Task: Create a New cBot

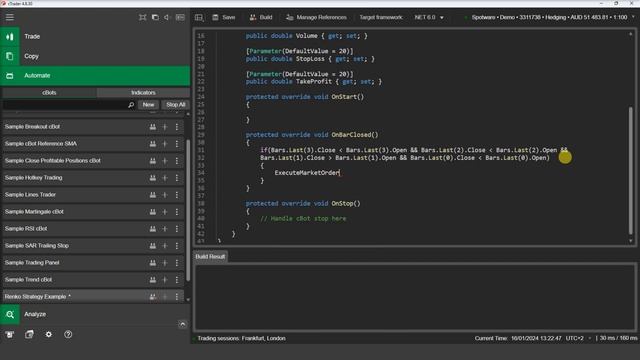Action: pos(148,105)
